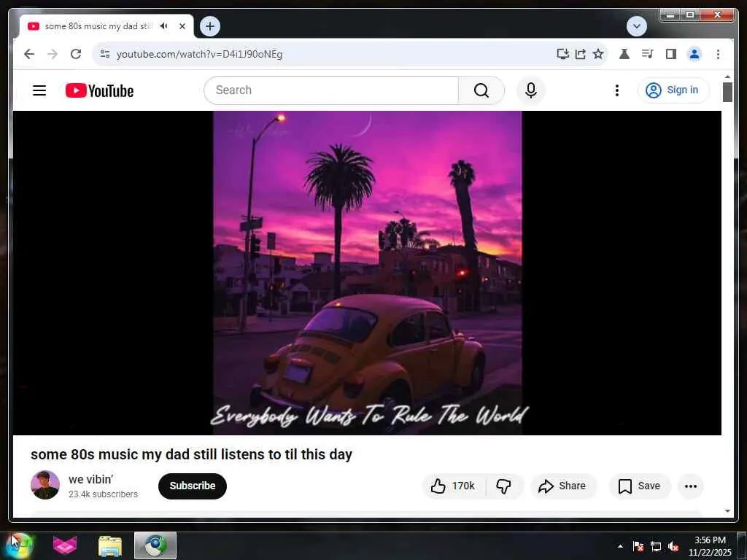
Task: Mute the tab via speaker icon
Action: coord(164,26)
